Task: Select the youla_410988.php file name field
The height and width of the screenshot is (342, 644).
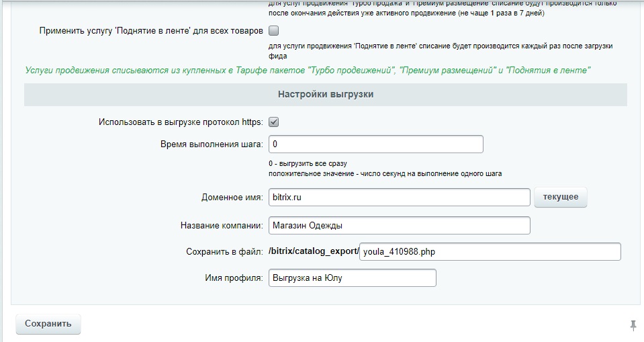Action: [490, 252]
